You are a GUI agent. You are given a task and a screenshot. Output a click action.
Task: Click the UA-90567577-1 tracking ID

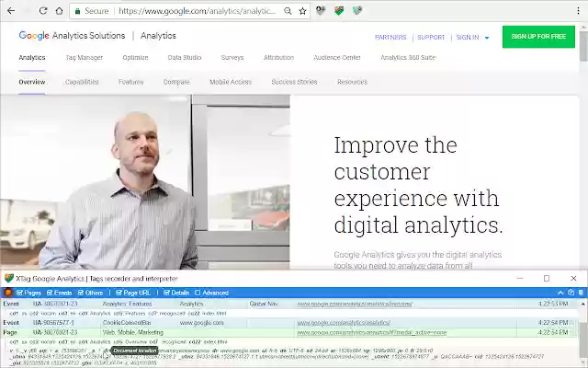(53, 323)
